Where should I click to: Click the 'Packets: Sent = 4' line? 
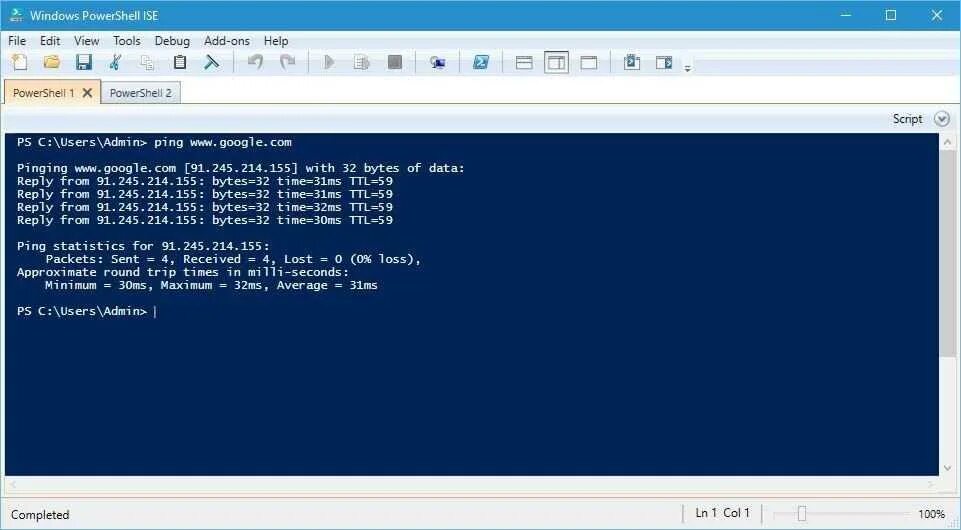point(234,259)
